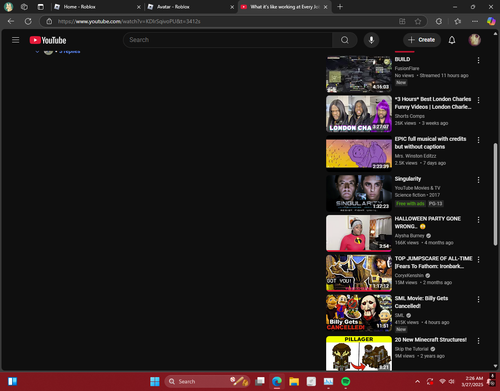The width and height of the screenshot is (500, 391).
Task: Open the BUILD stream thumbnail
Action: (359, 74)
